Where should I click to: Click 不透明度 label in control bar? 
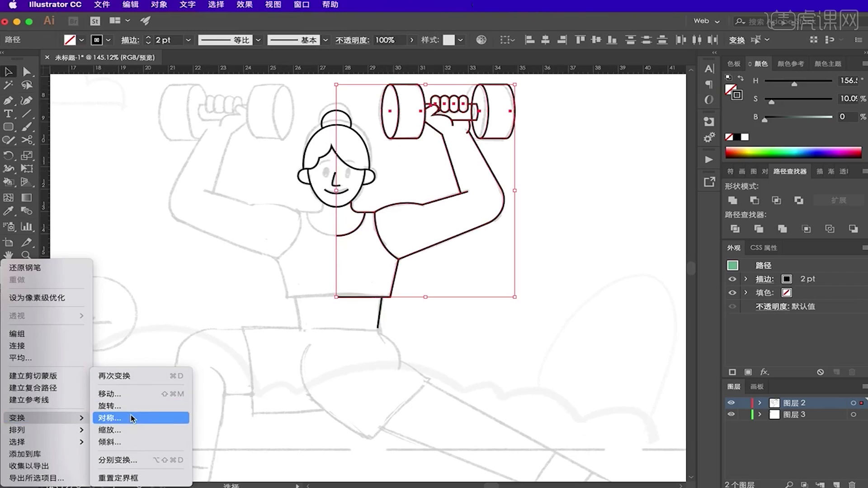[x=352, y=40]
